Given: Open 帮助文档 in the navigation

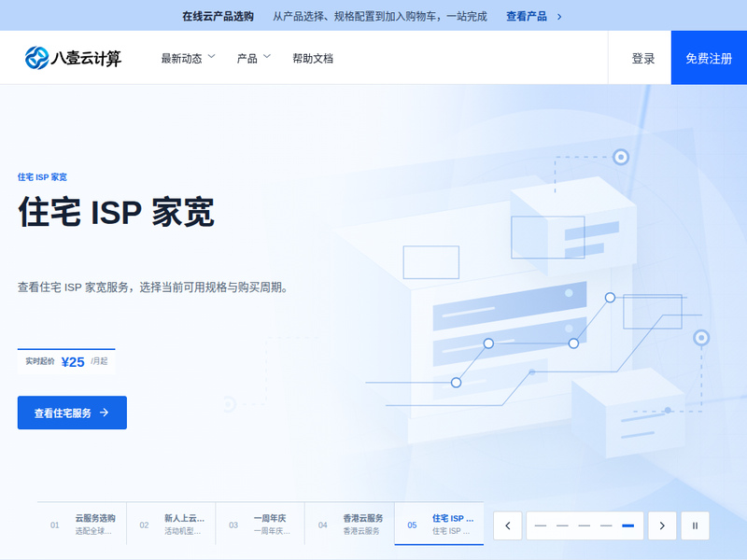Looking at the screenshot, I should (x=313, y=58).
